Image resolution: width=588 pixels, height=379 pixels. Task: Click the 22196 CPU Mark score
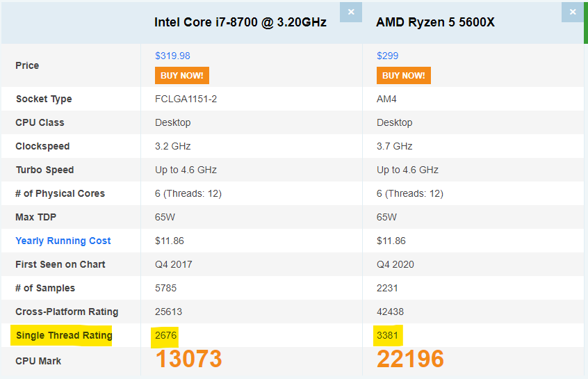(410, 359)
